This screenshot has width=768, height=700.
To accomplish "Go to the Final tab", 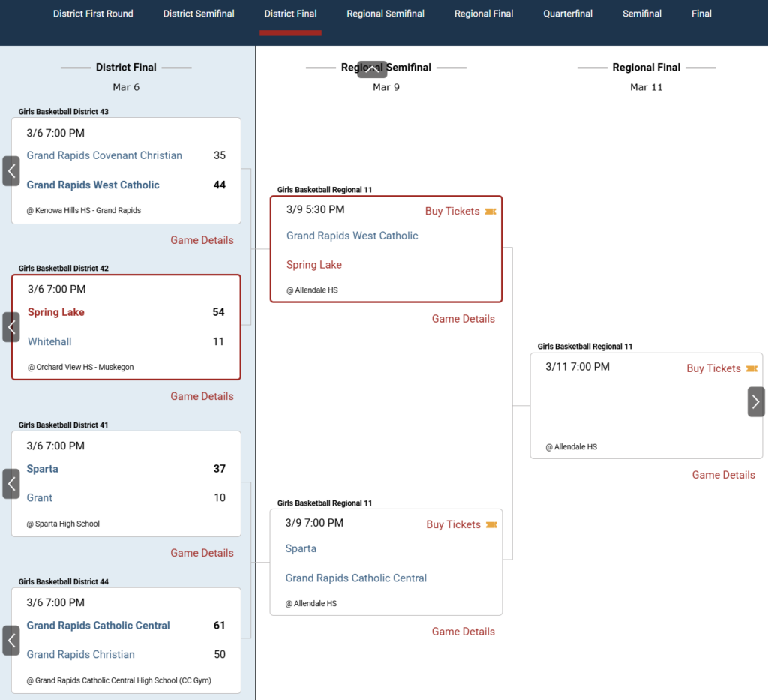I will 701,14.
